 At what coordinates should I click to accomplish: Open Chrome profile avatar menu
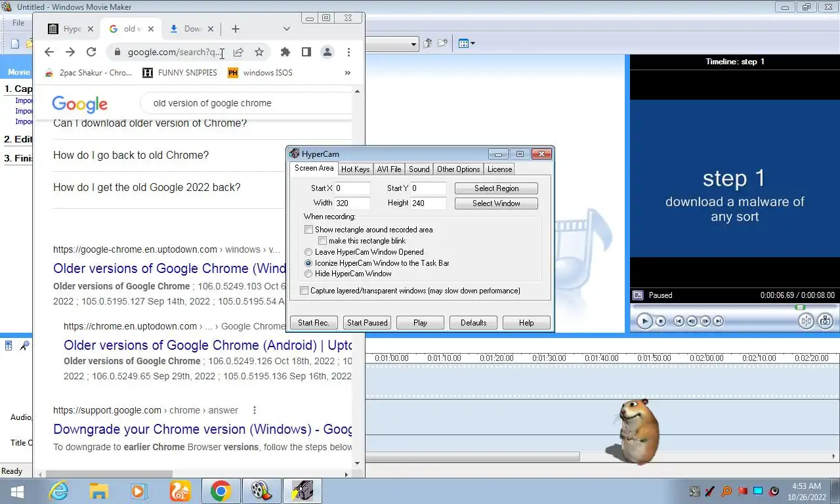(327, 52)
